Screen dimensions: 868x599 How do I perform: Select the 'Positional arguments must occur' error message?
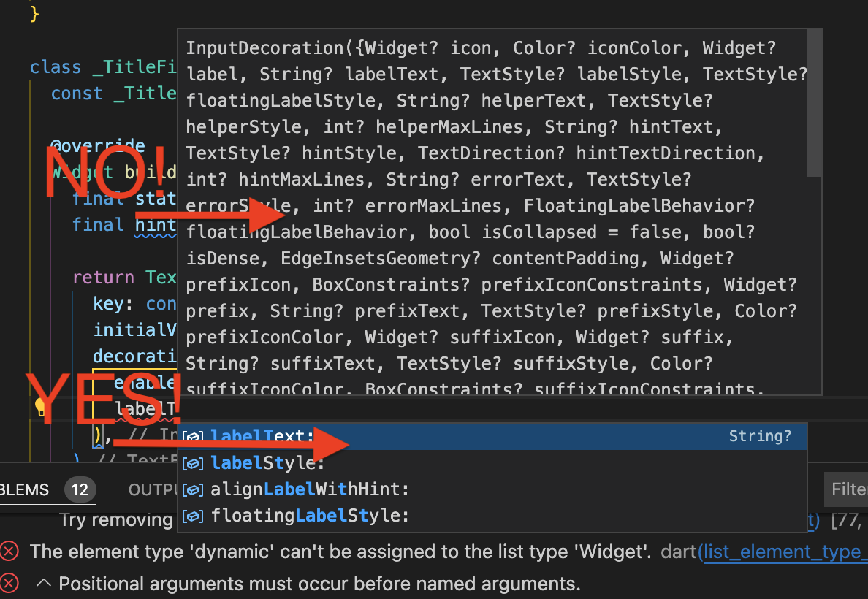[319, 584]
